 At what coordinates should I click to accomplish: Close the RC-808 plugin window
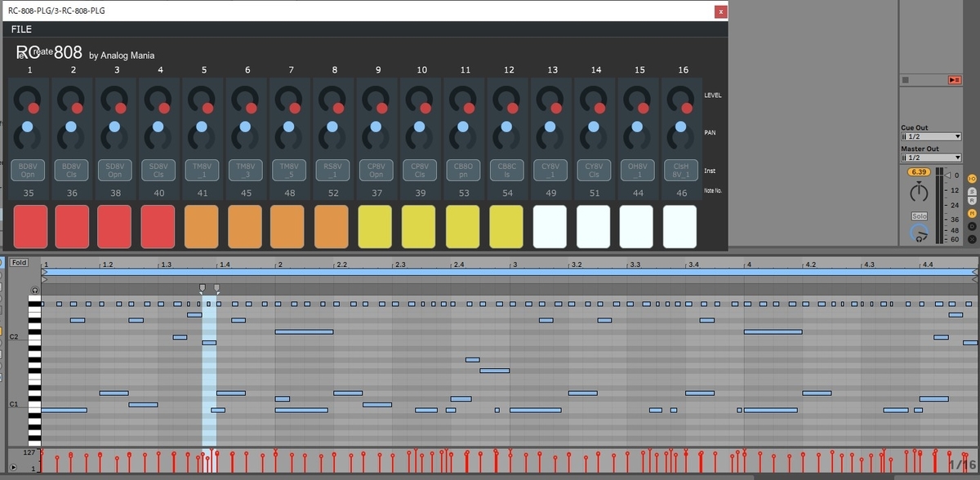pyautogui.click(x=720, y=11)
